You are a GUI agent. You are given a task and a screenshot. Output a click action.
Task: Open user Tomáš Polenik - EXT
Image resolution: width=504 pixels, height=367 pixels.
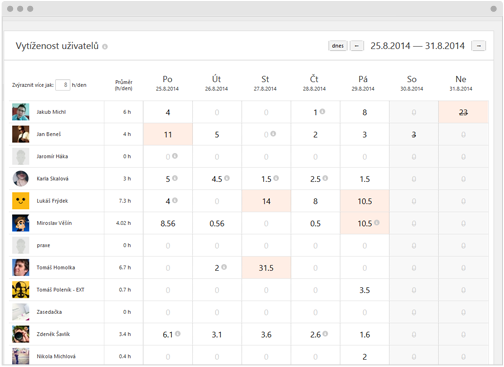(60, 290)
